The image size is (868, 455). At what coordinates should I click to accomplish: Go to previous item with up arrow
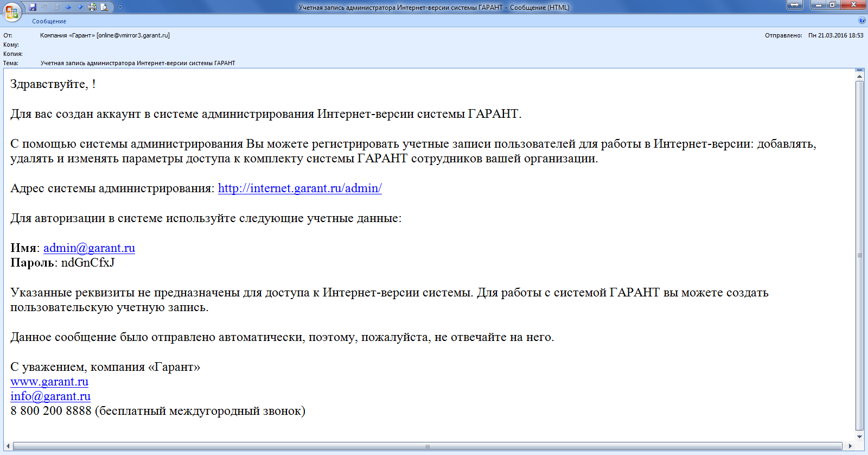[68, 7]
